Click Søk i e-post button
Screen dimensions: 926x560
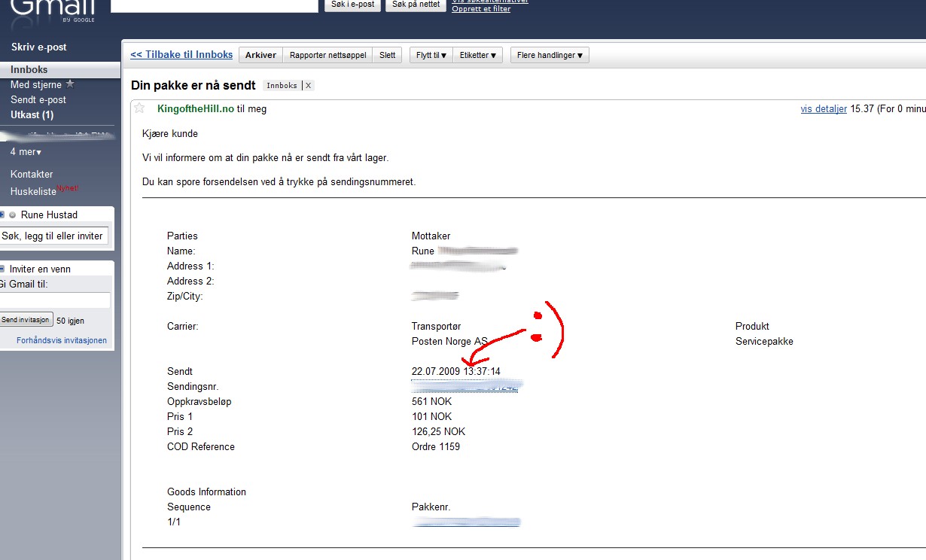click(353, 5)
